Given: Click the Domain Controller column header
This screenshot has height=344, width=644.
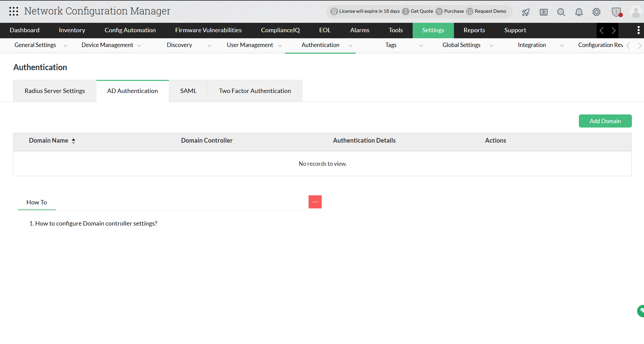Looking at the screenshot, I should point(207,141).
